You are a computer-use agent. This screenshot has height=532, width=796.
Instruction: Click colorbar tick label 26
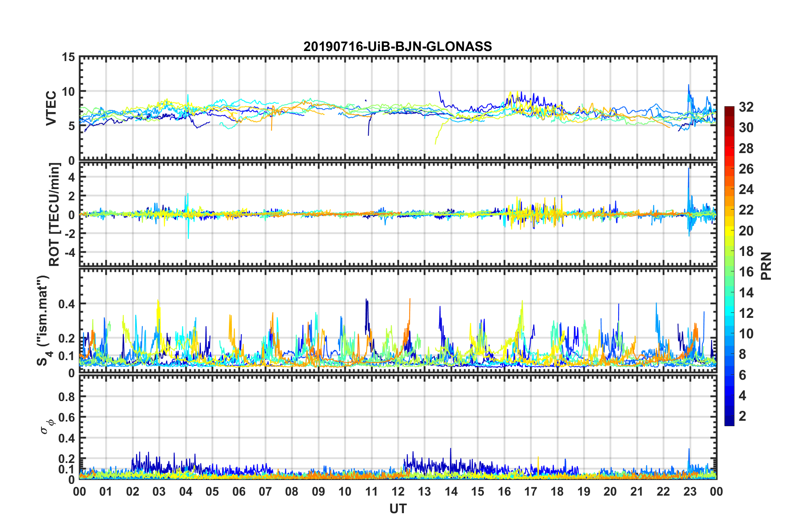[x=746, y=169]
